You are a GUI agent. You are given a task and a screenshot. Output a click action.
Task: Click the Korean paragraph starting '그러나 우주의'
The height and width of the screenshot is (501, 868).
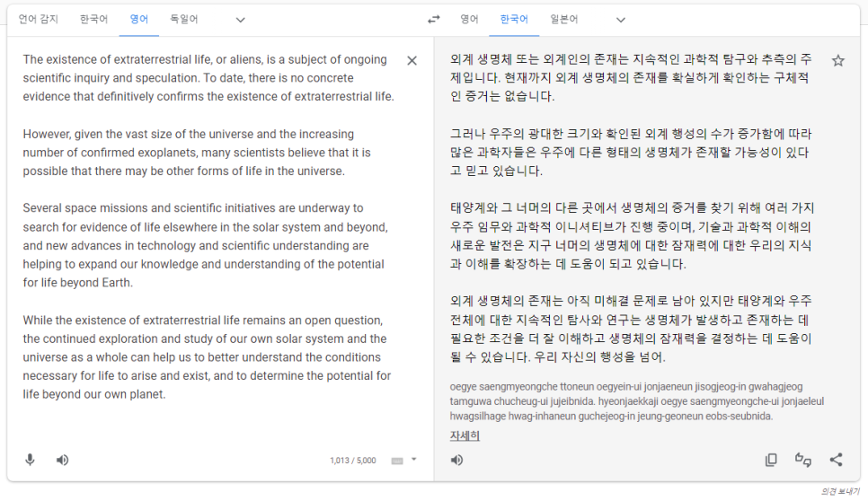631,152
